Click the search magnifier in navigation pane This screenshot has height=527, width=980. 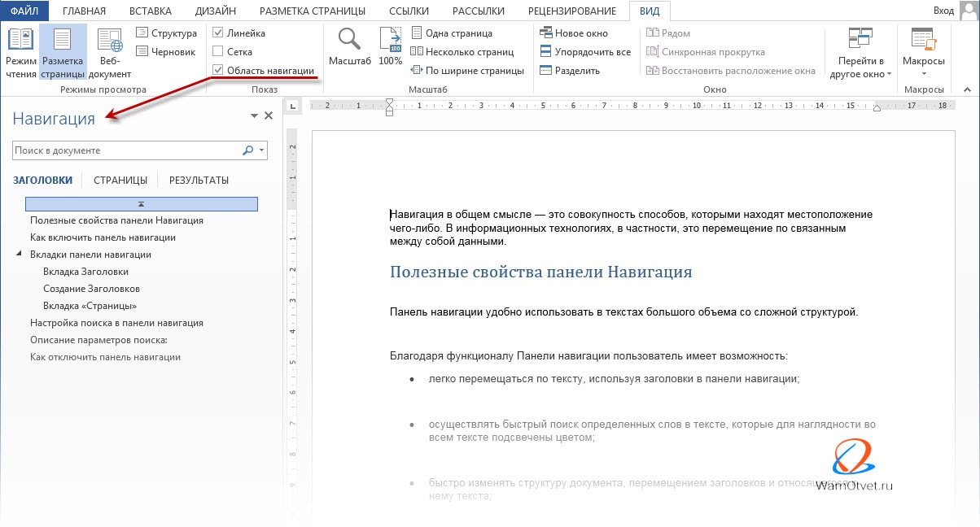pos(247,150)
